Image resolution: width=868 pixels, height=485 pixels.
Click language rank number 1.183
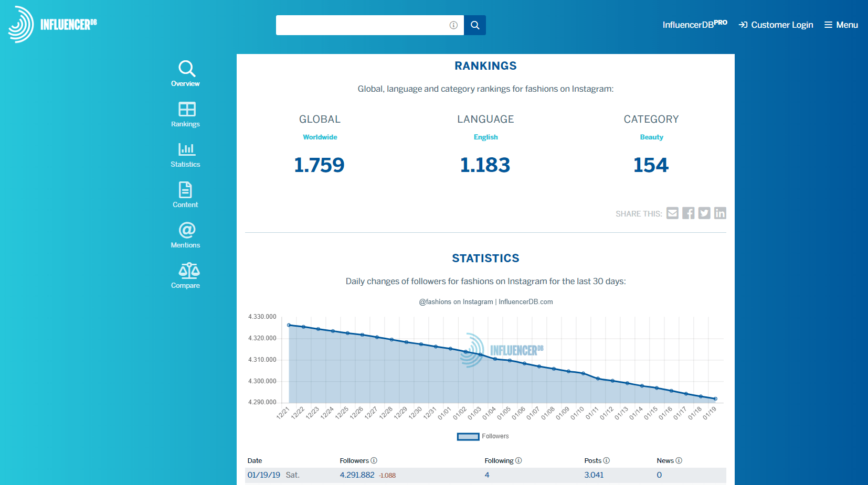click(x=485, y=165)
